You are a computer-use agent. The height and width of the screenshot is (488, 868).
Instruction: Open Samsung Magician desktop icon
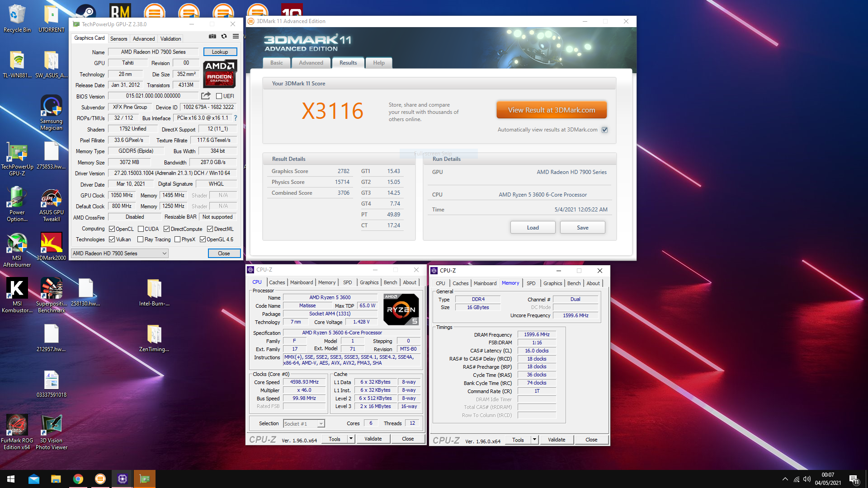pos(51,113)
